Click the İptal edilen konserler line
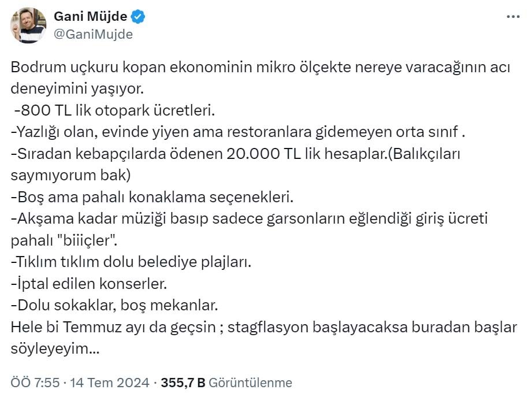 [x=88, y=284]
